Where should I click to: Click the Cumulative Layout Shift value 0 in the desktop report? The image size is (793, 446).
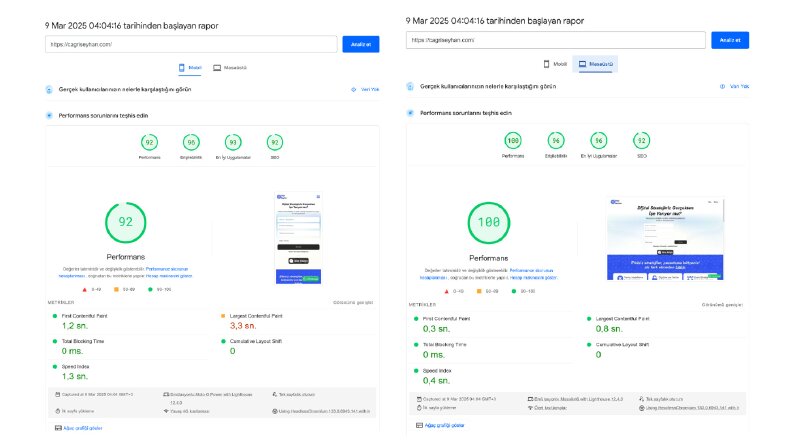(598, 355)
